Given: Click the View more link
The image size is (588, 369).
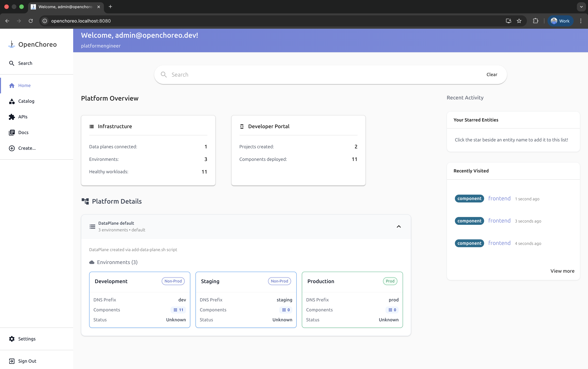Looking at the screenshot, I should 562,271.
